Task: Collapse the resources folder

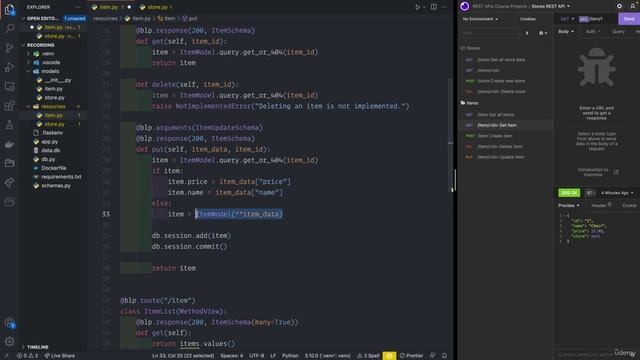Action: click(29, 107)
